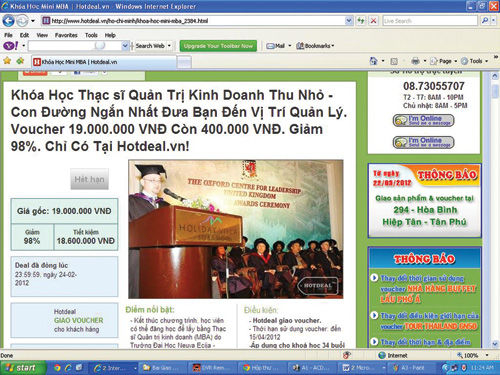Click Upgrade Your Toolbar Now button
Image resolution: width=500 pixels, height=375 pixels.
218,46
